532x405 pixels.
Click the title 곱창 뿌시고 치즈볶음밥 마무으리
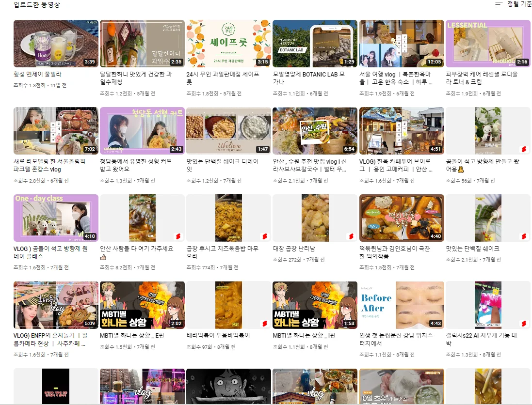click(223, 252)
